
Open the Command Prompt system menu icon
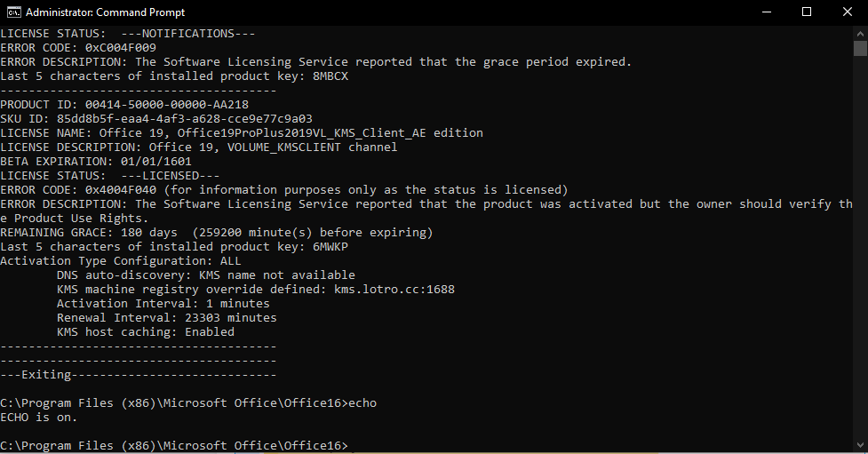coord(13,12)
